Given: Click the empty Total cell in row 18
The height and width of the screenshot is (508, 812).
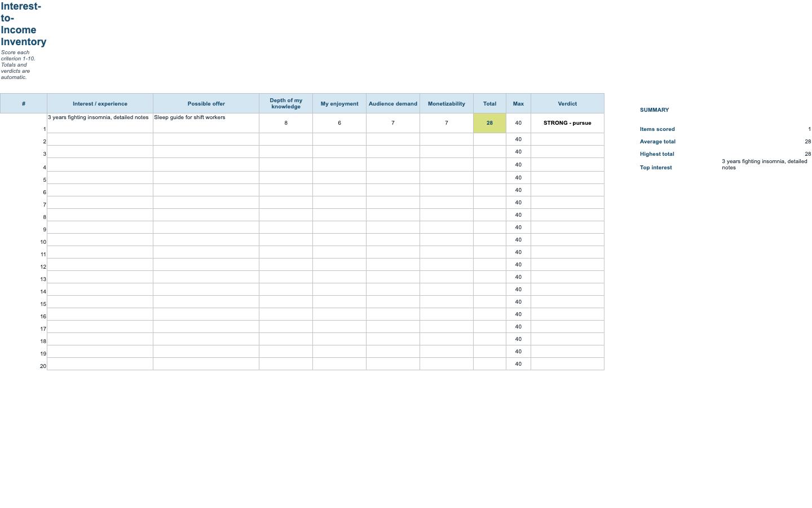Looking at the screenshot, I should pos(489,339).
